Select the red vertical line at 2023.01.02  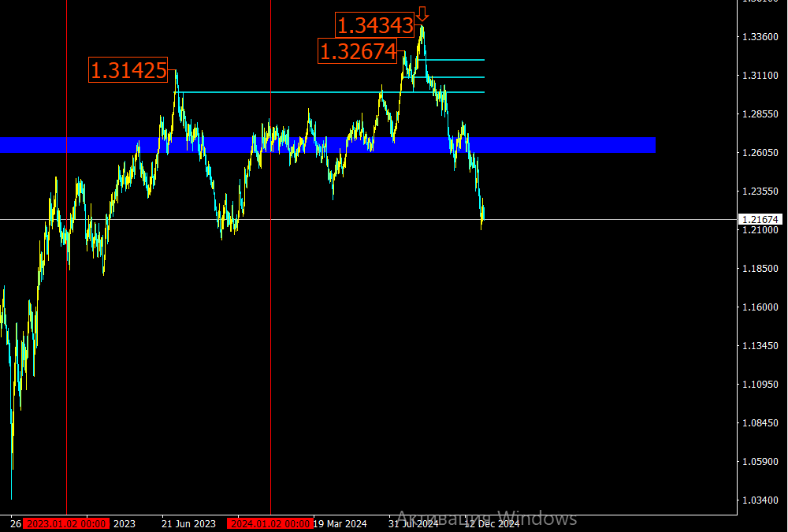tap(66, 256)
